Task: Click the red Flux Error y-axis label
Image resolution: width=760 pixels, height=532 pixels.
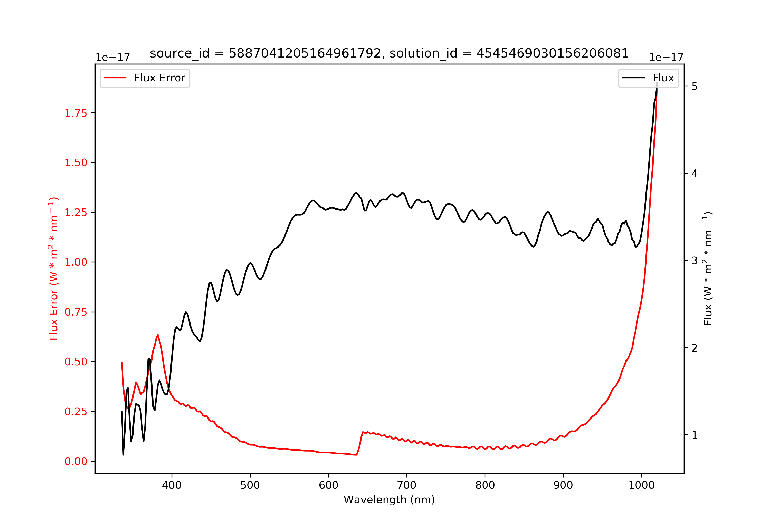Action: [x=54, y=269]
